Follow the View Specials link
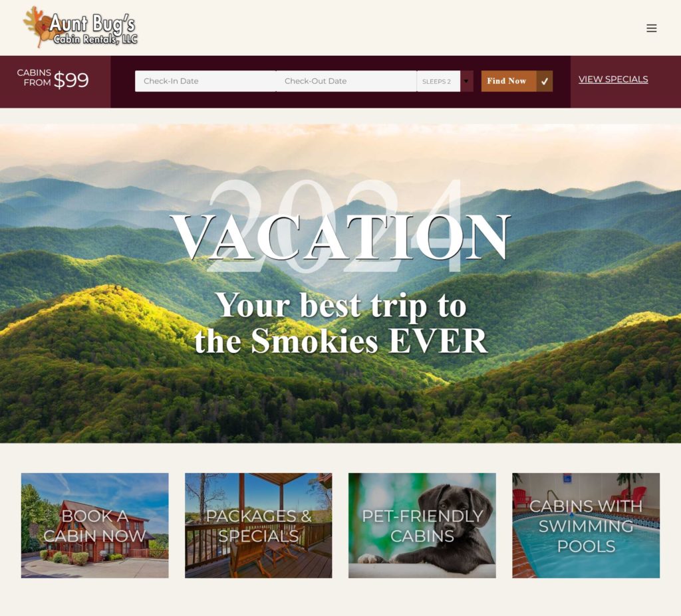 tap(613, 80)
